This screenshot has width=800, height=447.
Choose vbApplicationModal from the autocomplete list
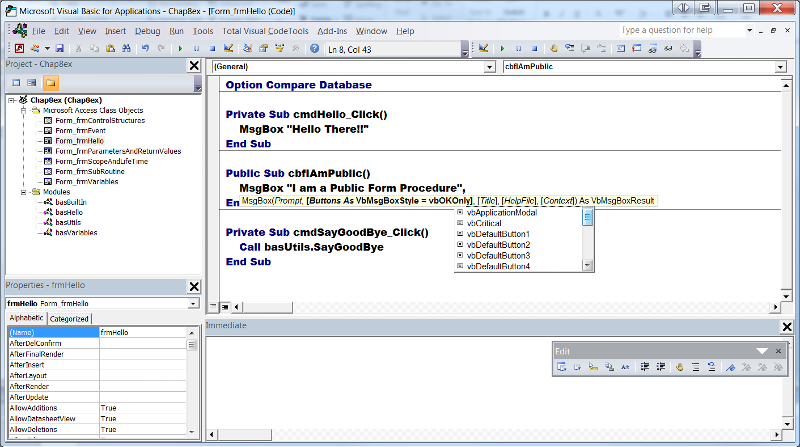pyautogui.click(x=502, y=213)
